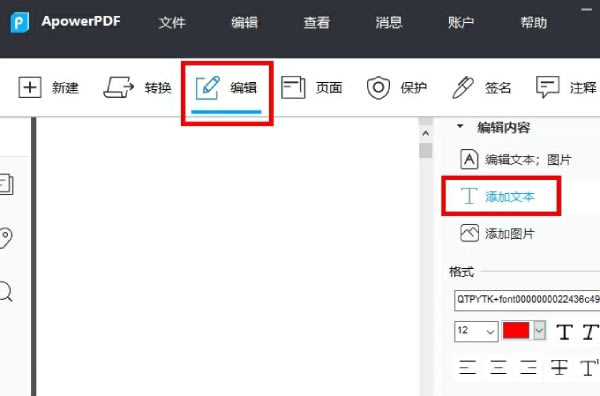Click the font name field
The image size is (600, 396).
(527, 300)
